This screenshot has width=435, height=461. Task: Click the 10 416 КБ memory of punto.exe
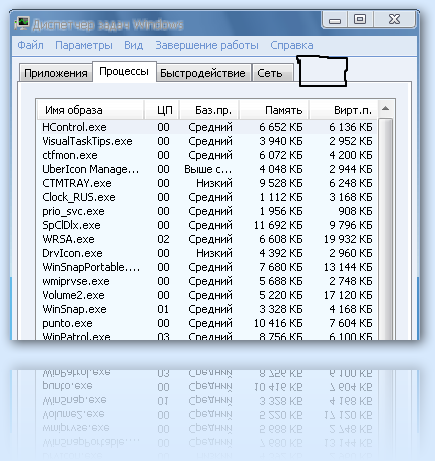click(x=278, y=323)
